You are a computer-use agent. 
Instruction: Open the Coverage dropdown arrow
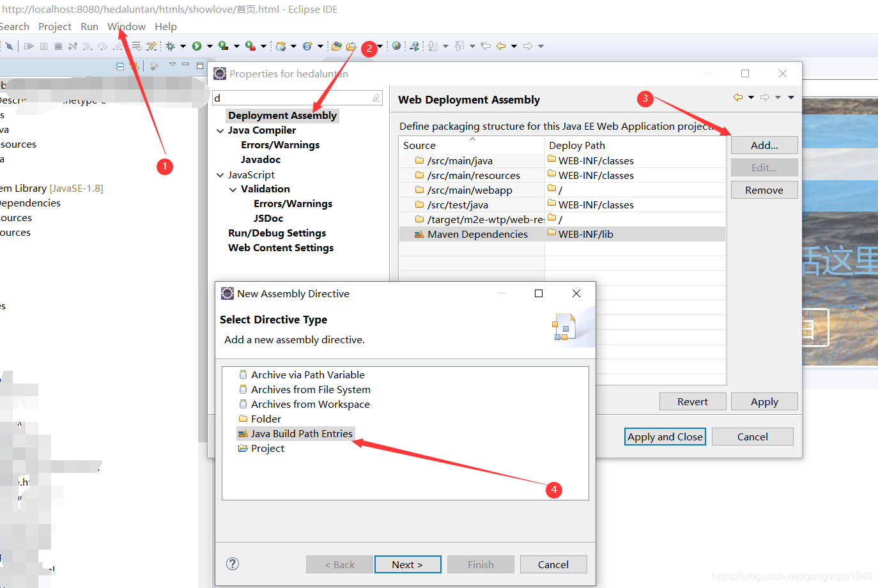tap(236, 46)
